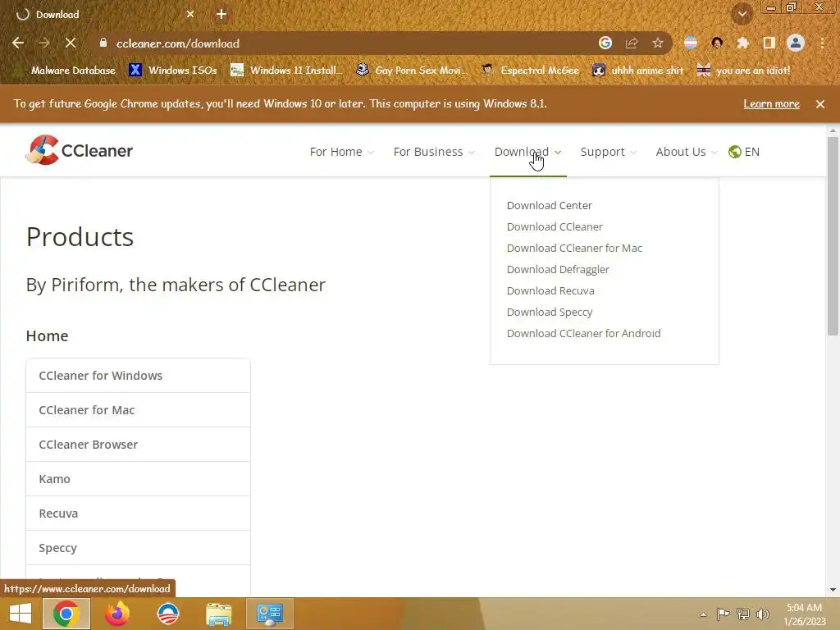Show hidden tray icons arrow
The width and height of the screenshot is (840, 630).
(703, 614)
